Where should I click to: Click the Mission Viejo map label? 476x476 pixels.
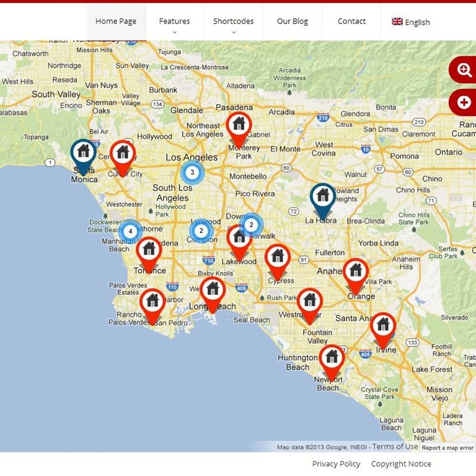(x=439, y=394)
